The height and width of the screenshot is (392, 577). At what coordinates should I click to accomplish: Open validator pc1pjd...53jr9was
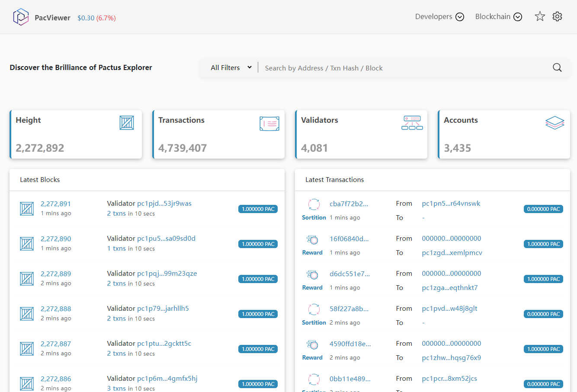(164, 203)
